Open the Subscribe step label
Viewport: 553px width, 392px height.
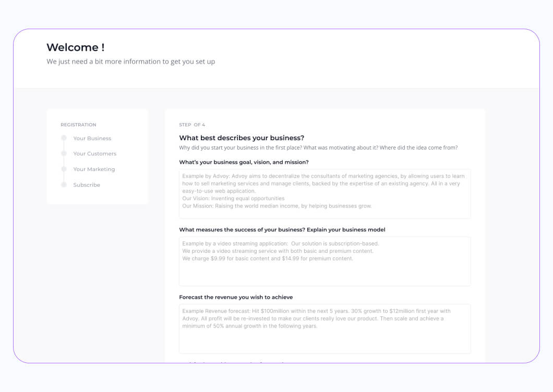[87, 185]
